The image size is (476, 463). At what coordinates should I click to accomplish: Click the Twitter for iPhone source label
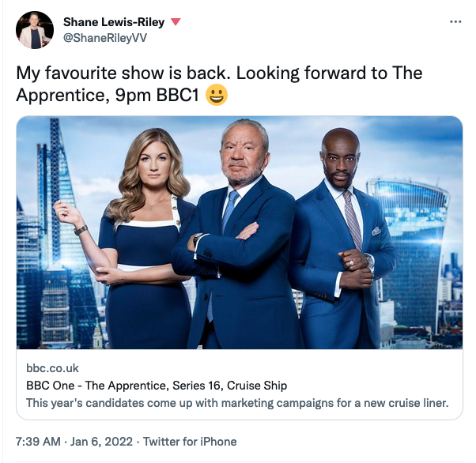(x=190, y=442)
